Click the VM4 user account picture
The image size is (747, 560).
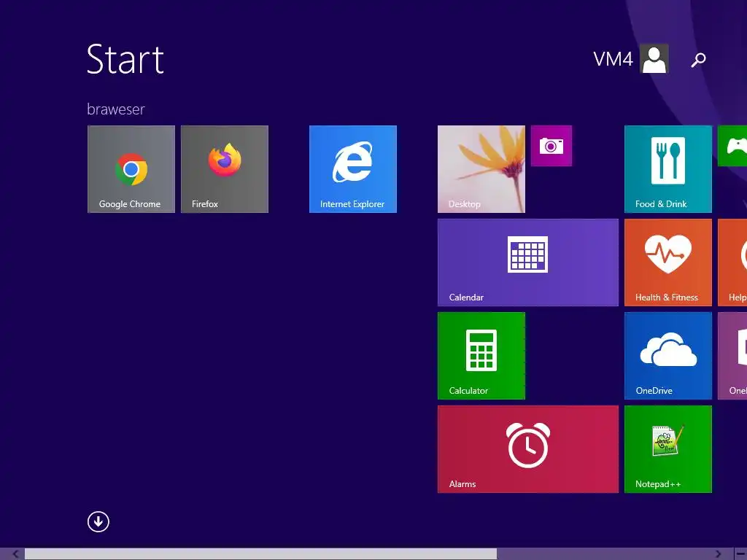(654, 58)
